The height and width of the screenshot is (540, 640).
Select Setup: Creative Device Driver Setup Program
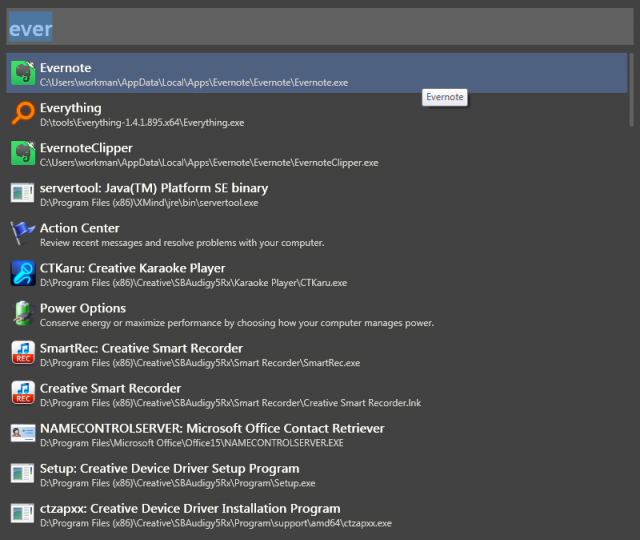[169, 468]
